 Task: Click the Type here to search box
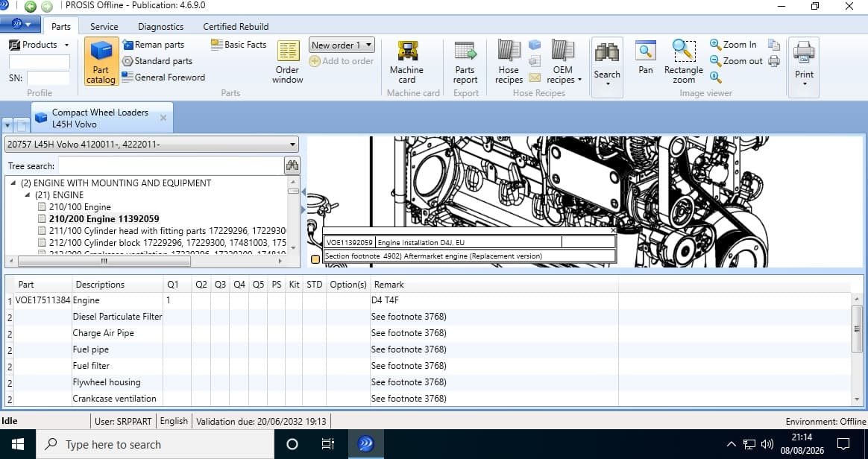coord(155,445)
